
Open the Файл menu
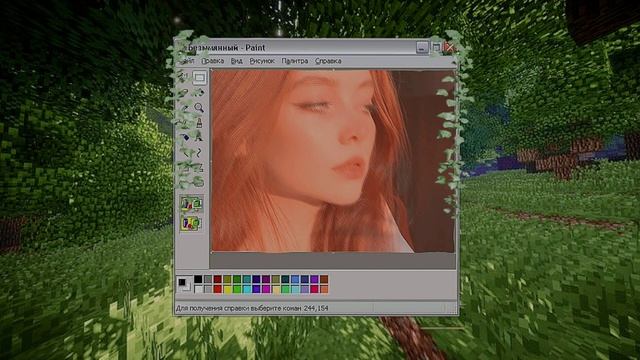pyautogui.click(x=187, y=61)
